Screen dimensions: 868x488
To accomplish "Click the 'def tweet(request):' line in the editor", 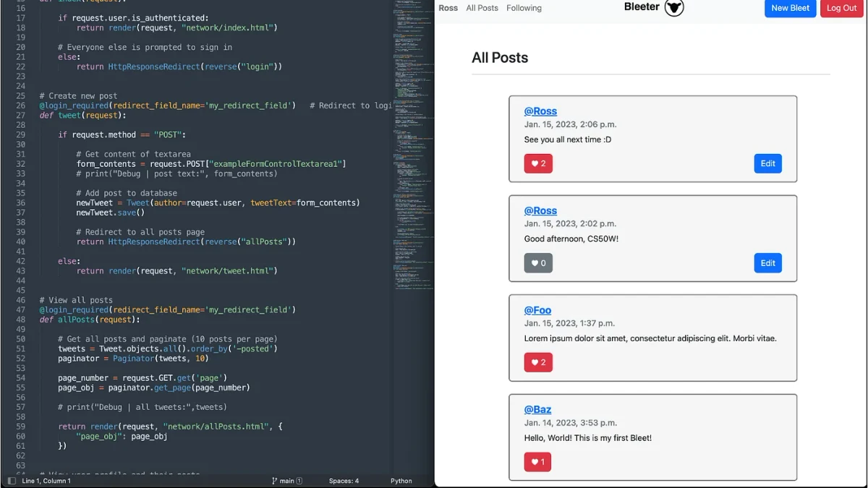I will pyautogui.click(x=82, y=115).
